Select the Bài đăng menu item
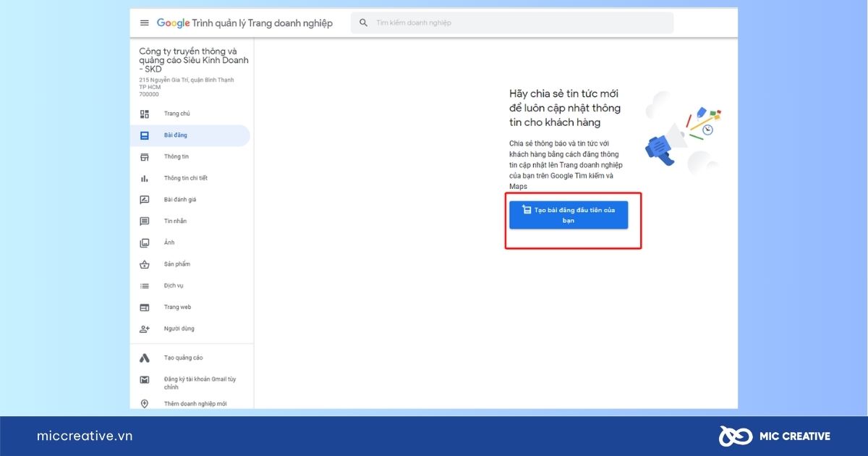This screenshot has height=456, width=868. point(190,135)
